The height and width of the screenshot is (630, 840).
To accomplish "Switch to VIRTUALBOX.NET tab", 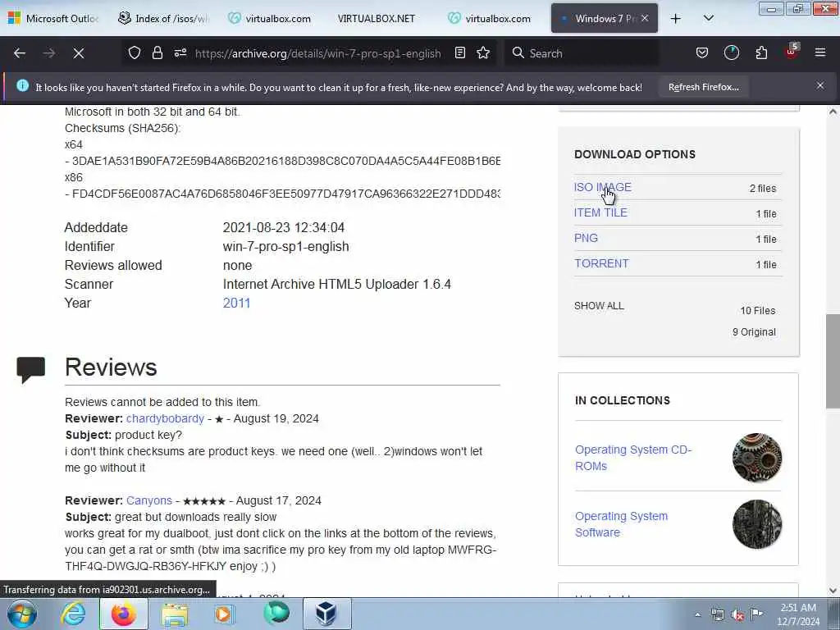I will [376, 19].
